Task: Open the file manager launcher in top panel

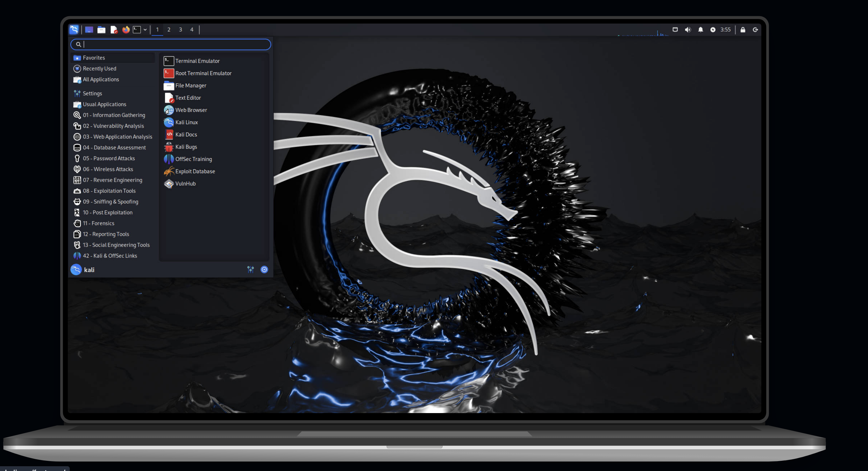Action: point(102,30)
